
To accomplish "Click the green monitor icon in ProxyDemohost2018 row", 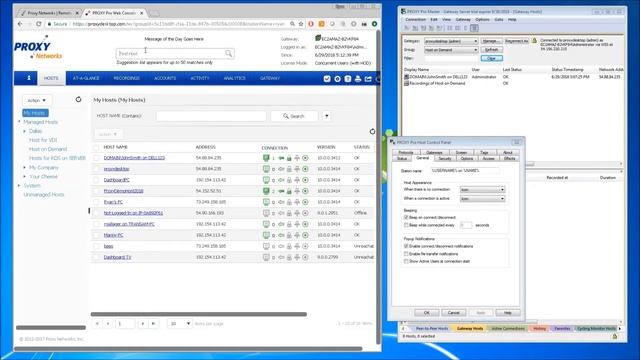I will pyautogui.click(x=266, y=191).
